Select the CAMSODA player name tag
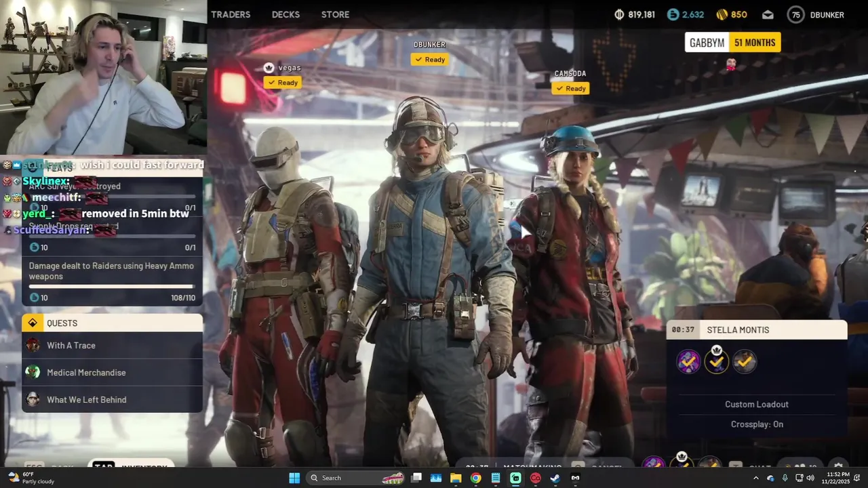The image size is (868, 488). pos(570,73)
